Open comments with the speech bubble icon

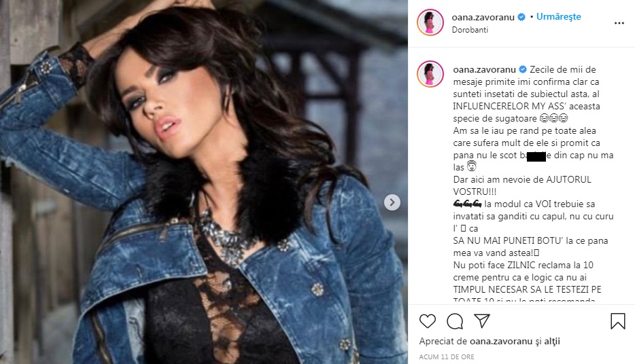[x=455, y=321]
